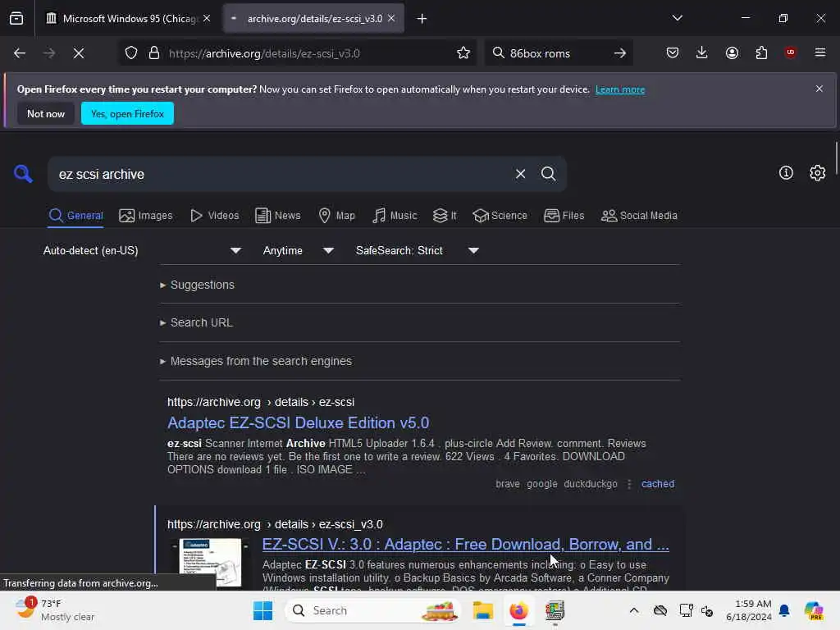Viewport: 840px width, 630px height.
Task: Focus the 86box roms search box
Action: [557, 53]
